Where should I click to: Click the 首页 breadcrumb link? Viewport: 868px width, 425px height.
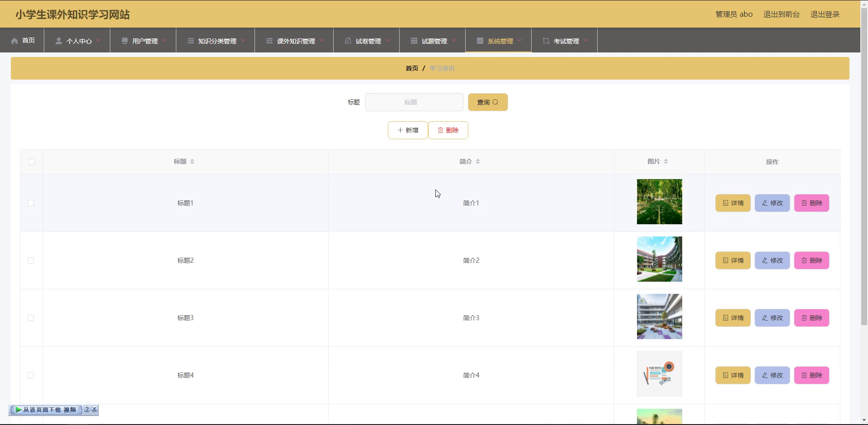pyautogui.click(x=412, y=68)
